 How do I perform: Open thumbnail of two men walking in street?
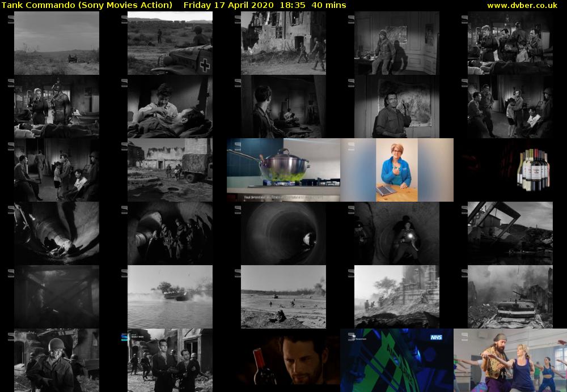pos(170,360)
